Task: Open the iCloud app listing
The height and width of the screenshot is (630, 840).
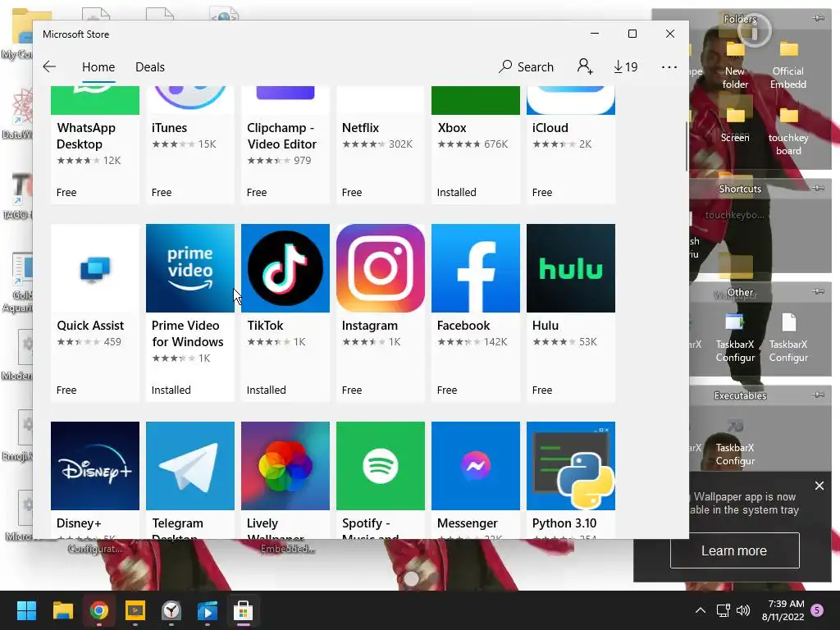Action: click(571, 144)
